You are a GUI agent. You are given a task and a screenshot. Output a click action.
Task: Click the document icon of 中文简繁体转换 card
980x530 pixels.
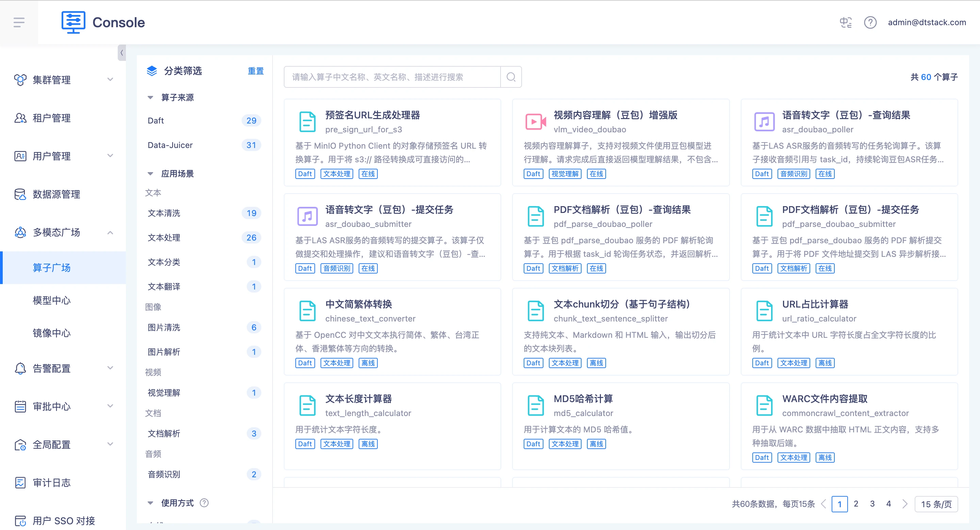307,311
